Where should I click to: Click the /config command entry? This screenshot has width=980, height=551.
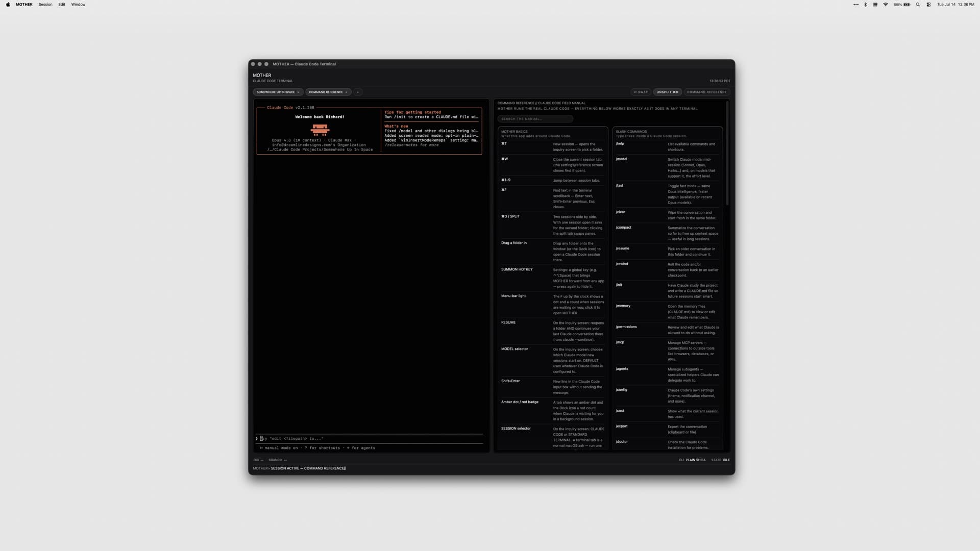click(x=667, y=395)
